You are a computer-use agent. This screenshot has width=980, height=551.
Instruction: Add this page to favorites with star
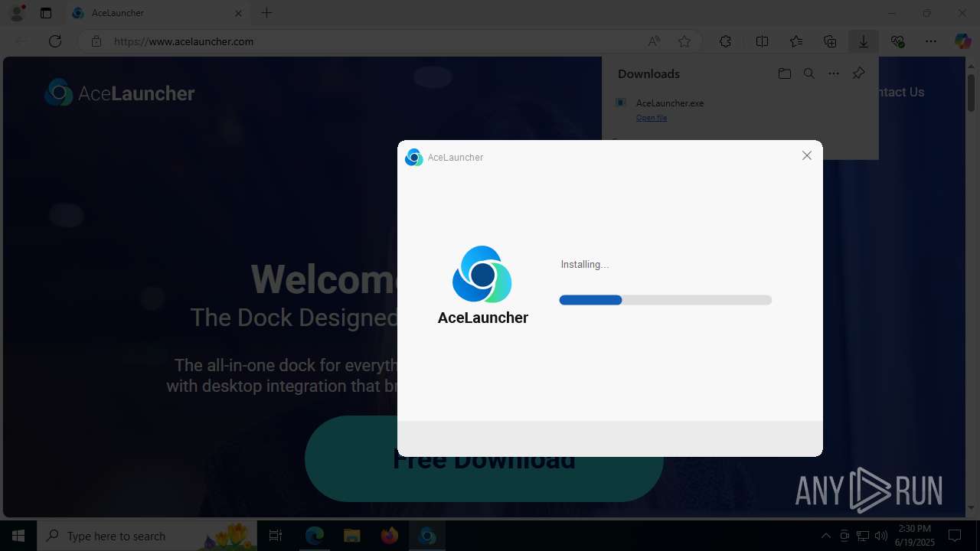(684, 41)
